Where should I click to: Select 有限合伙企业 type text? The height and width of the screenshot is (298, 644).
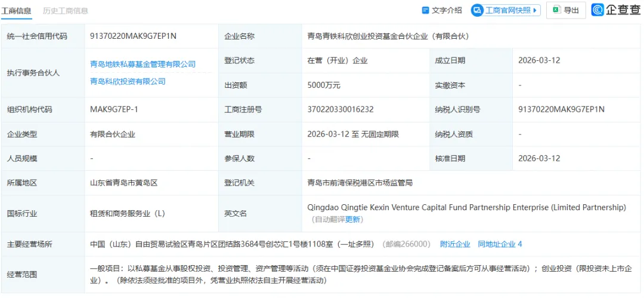click(x=113, y=134)
